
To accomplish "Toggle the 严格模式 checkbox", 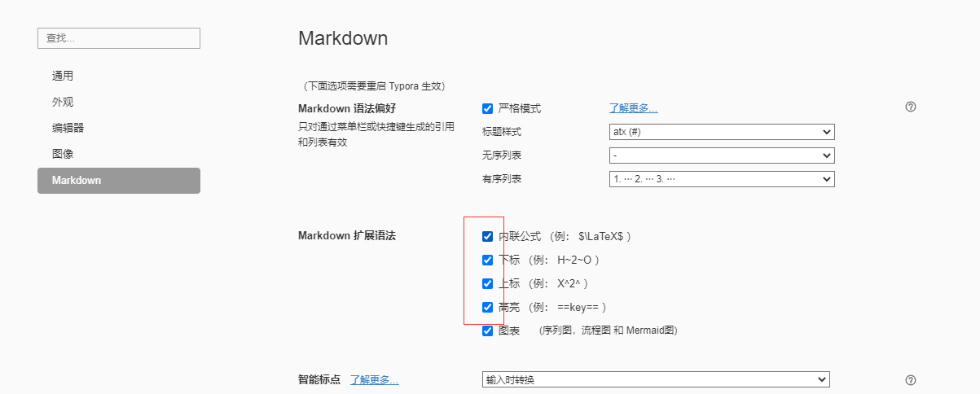I will (x=487, y=108).
